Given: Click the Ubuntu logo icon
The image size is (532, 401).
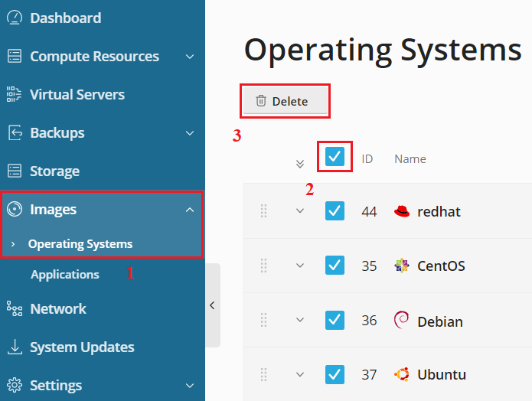Looking at the screenshot, I should click(401, 374).
